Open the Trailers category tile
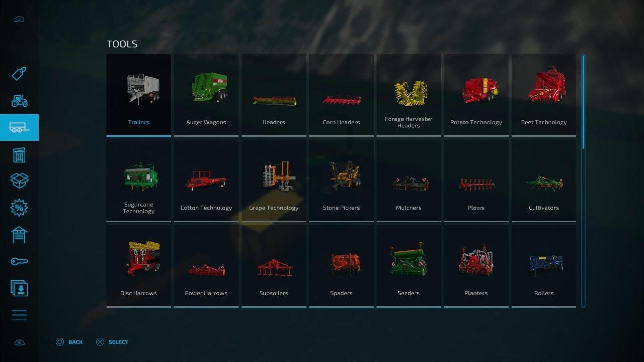 [x=139, y=95]
